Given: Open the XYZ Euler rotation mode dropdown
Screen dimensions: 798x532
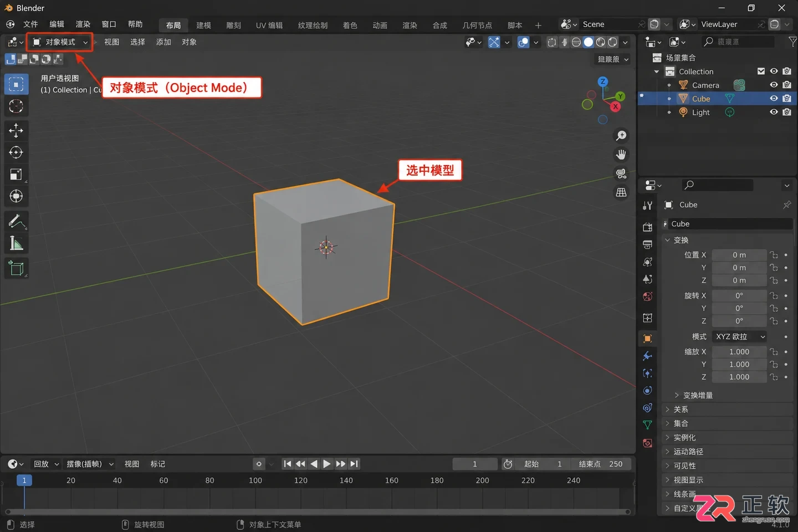Looking at the screenshot, I should tap(740, 336).
